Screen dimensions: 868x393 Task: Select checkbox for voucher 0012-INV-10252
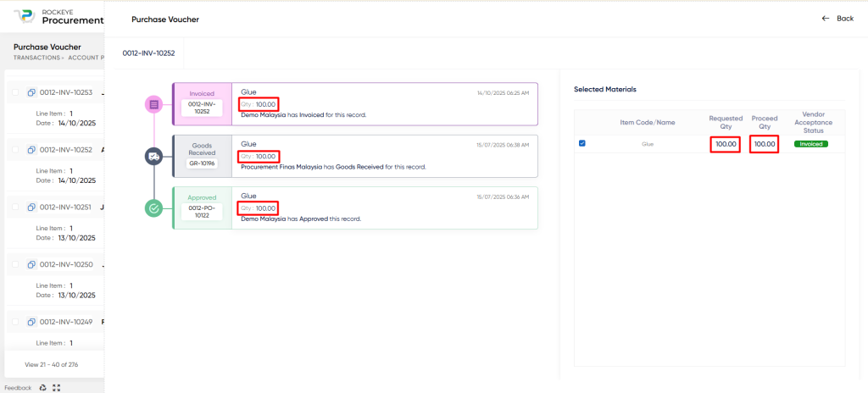pos(15,150)
